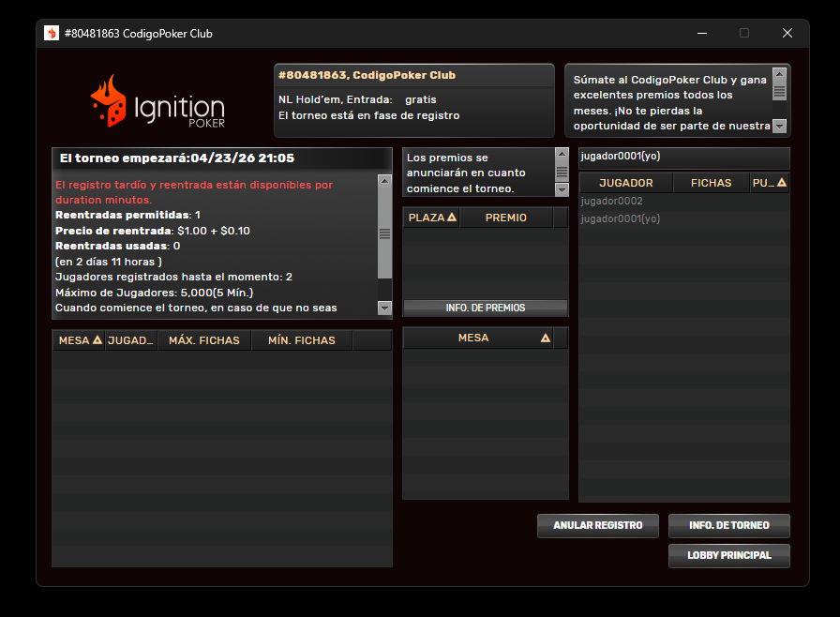Click '#80481863, CodigoPoker Club' heading
The height and width of the screenshot is (617, 840).
pyautogui.click(x=367, y=75)
